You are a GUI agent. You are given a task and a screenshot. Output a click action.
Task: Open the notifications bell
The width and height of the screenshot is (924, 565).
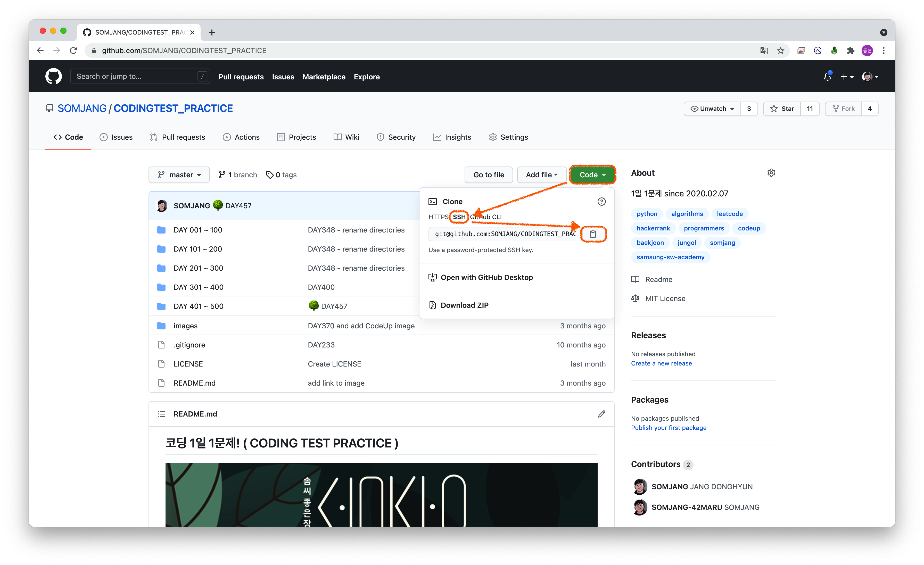coord(827,77)
